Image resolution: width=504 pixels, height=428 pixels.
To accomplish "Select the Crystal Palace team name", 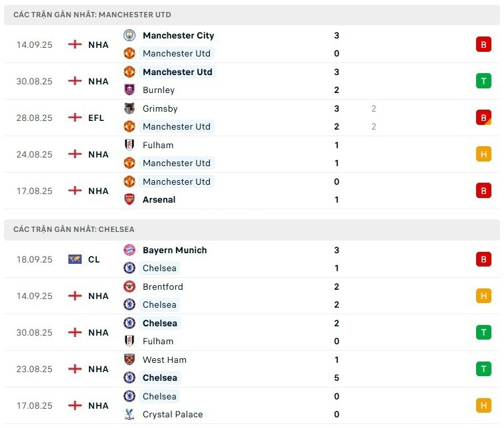I will [173, 414].
